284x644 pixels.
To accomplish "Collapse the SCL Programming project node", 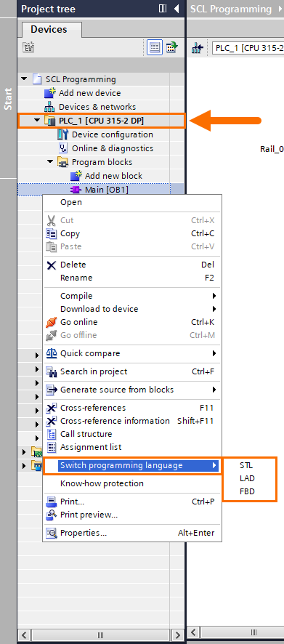I will coord(24,79).
